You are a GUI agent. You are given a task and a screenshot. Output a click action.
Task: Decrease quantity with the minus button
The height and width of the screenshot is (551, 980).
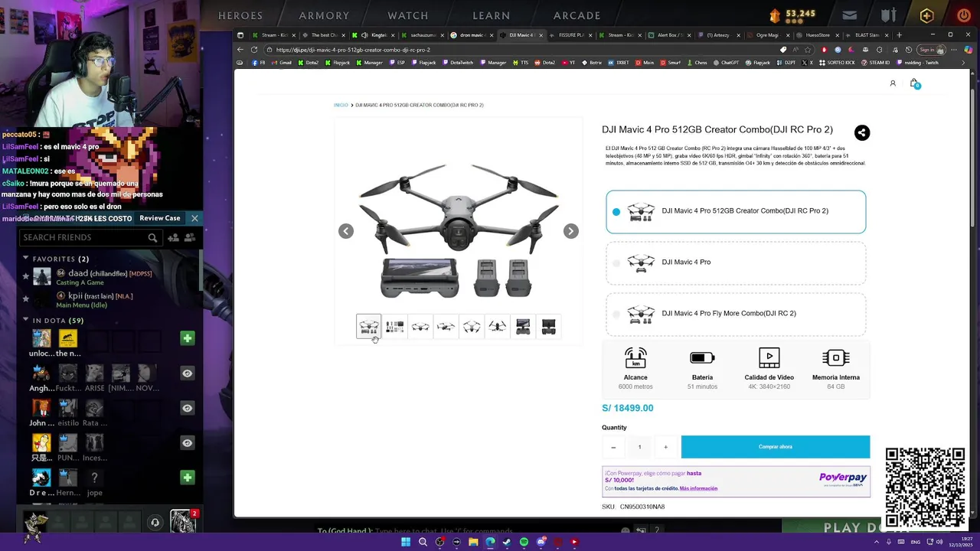coord(613,447)
